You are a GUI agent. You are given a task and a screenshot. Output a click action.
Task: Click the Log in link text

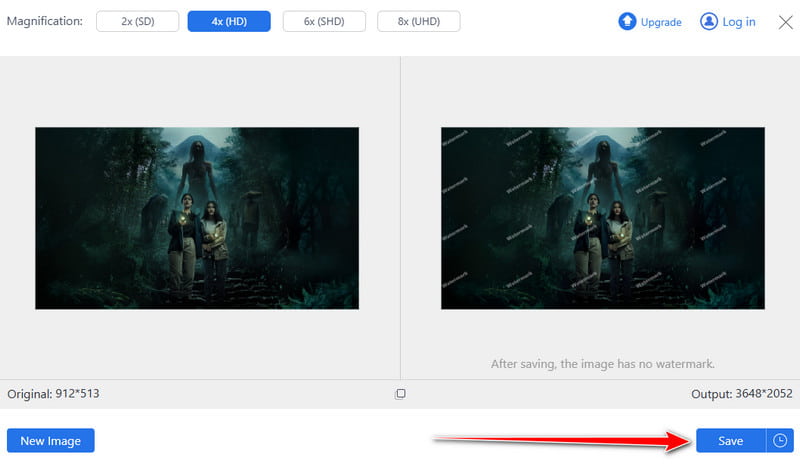coord(739,22)
